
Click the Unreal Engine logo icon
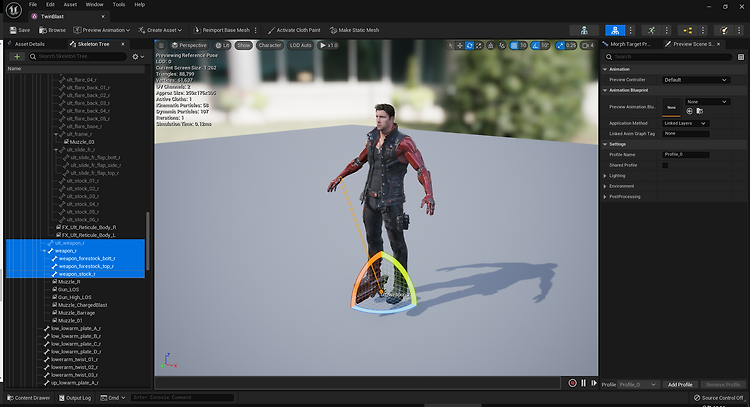pos(14,10)
